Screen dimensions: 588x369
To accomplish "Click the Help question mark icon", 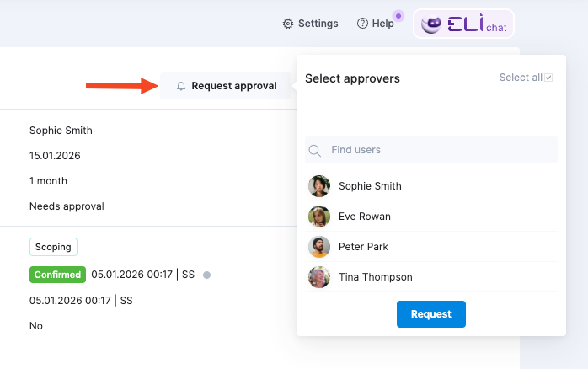I will click(362, 24).
